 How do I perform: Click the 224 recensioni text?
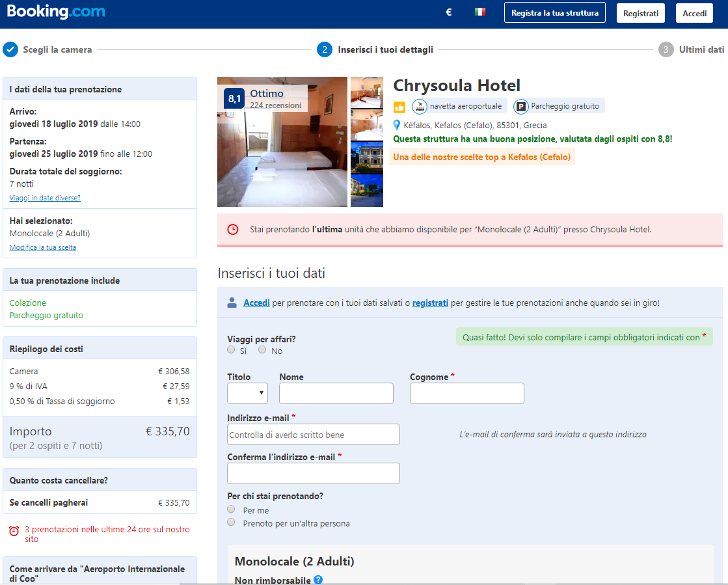coord(276,105)
